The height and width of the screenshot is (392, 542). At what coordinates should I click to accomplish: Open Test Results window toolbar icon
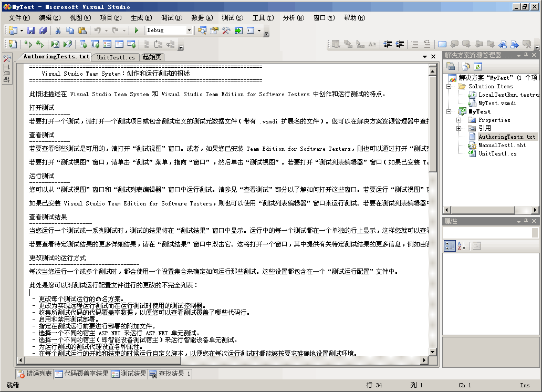pos(107,44)
